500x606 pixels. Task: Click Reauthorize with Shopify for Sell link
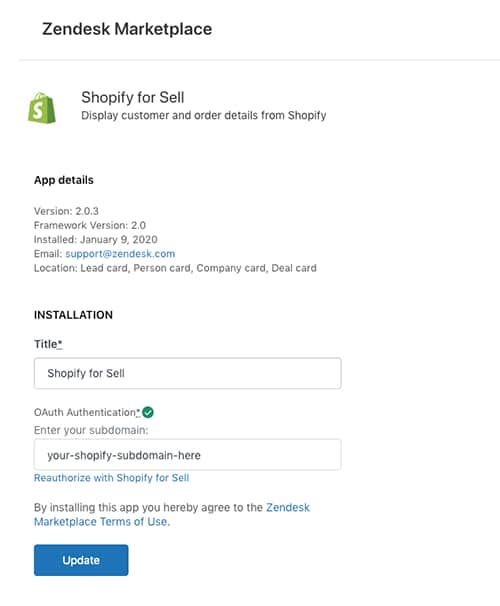(111, 478)
